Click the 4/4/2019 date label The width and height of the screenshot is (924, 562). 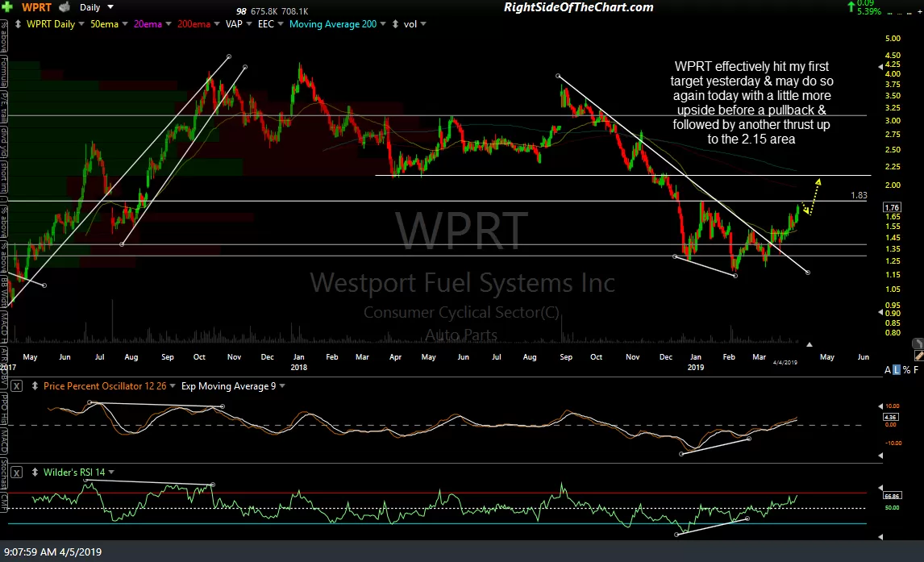785,362
